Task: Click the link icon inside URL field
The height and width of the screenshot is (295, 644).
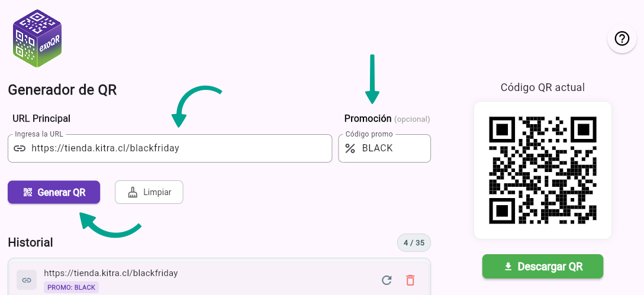Action: pyautogui.click(x=20, y=148)
